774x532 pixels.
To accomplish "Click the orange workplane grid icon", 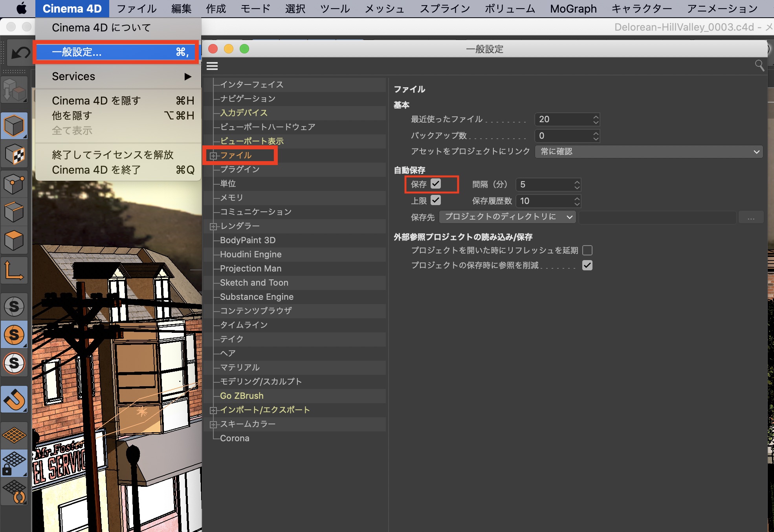I will click(14, 435).
